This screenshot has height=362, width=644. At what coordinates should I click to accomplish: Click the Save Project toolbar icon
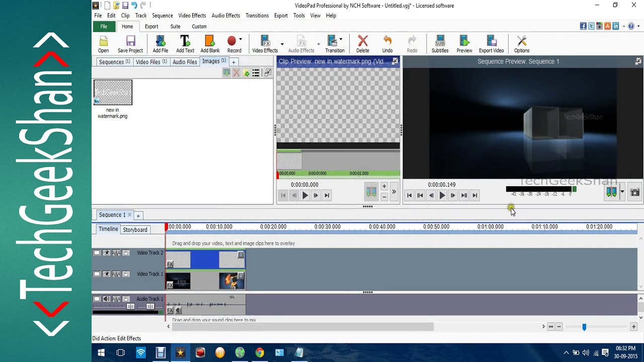[x=130, y=44]
